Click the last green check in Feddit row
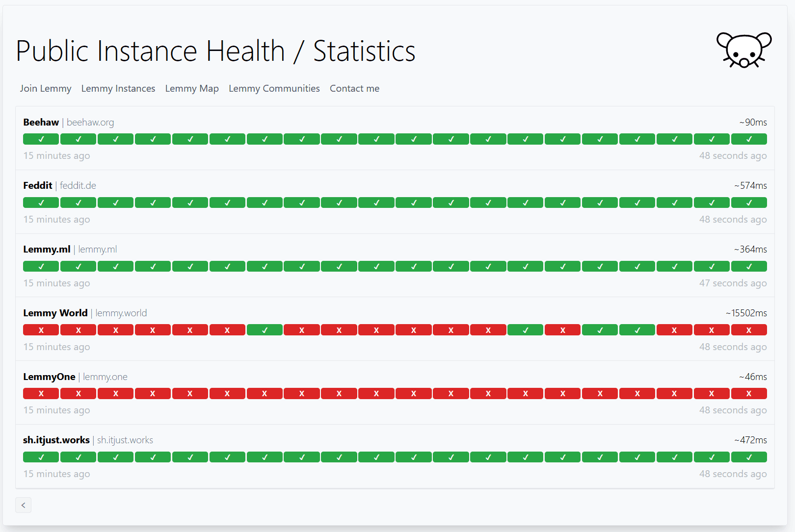This screenshot has height=532, width=795. pyautogui.click(x=749, y=203)
